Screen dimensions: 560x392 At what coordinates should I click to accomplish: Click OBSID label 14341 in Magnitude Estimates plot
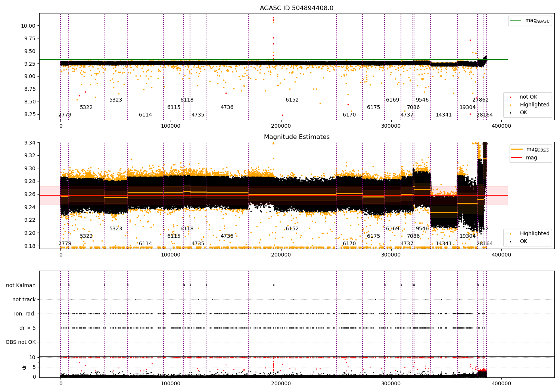[x=444, y=244]
